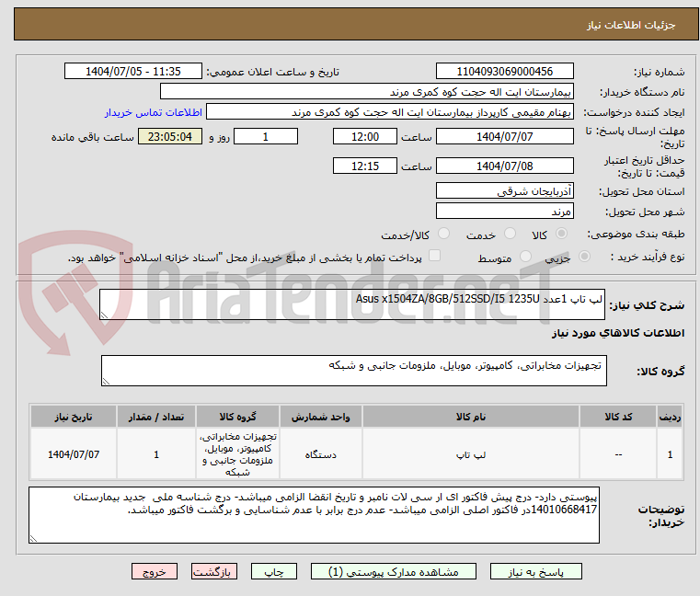This screenshot has width=700, height=596.
Task: Click the remaining days field showing 1
Action: tap(266, 136)
